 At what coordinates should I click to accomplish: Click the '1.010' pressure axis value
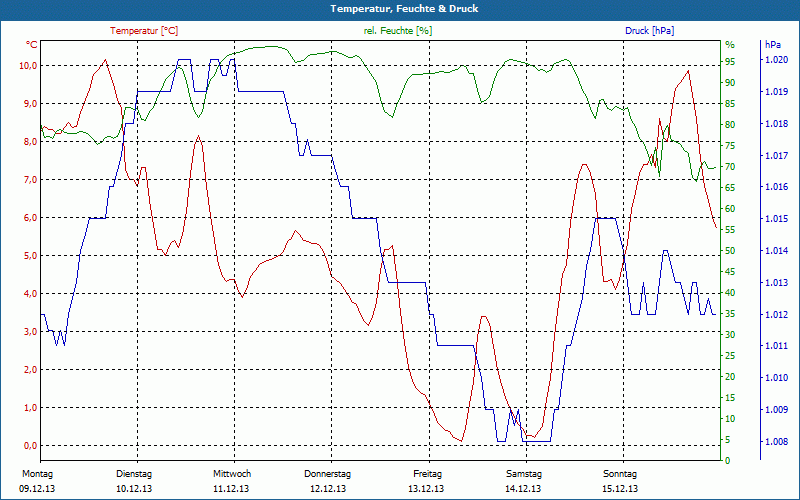(776, 378)
